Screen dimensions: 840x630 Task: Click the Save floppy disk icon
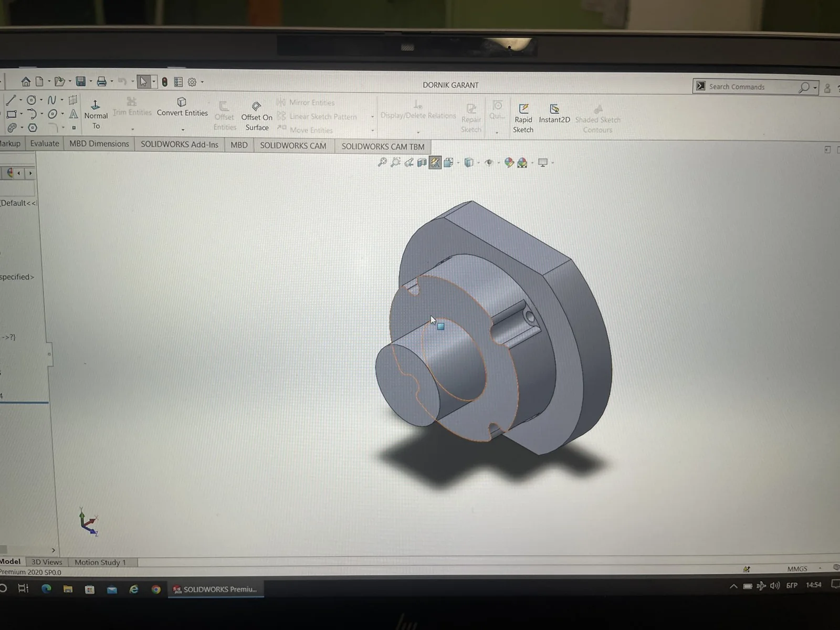tap(81, 81)
